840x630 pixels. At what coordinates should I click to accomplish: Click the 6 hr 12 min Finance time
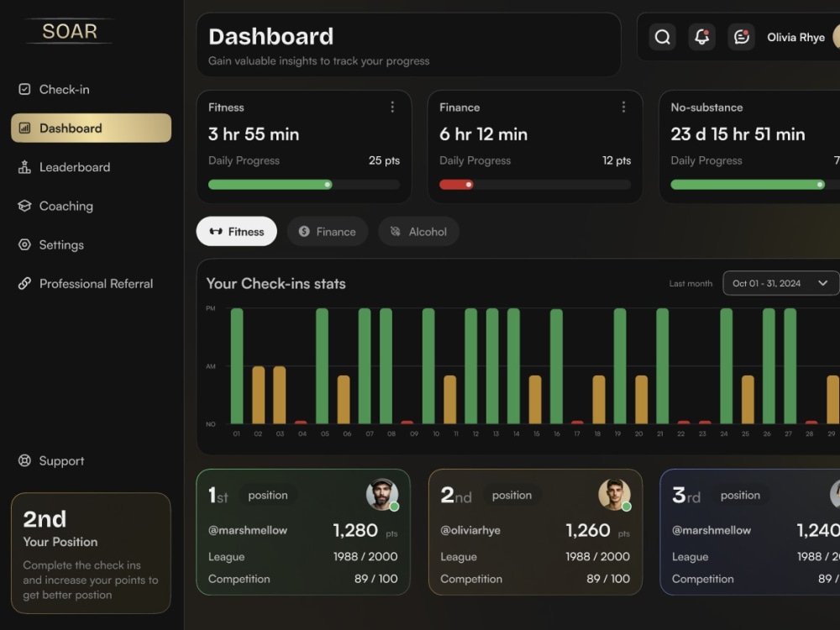click(x=483, y=134)
